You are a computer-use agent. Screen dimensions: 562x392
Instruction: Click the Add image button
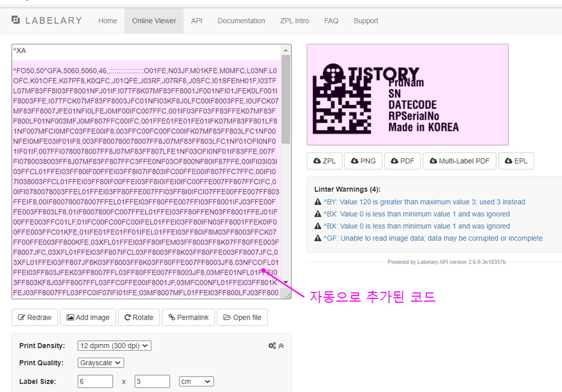coord(88,317)
